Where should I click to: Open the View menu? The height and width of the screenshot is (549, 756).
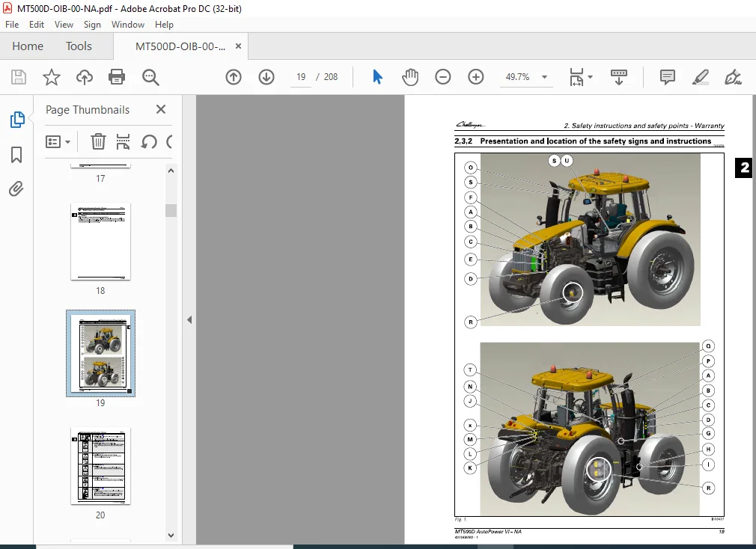(x=64, y=25)
